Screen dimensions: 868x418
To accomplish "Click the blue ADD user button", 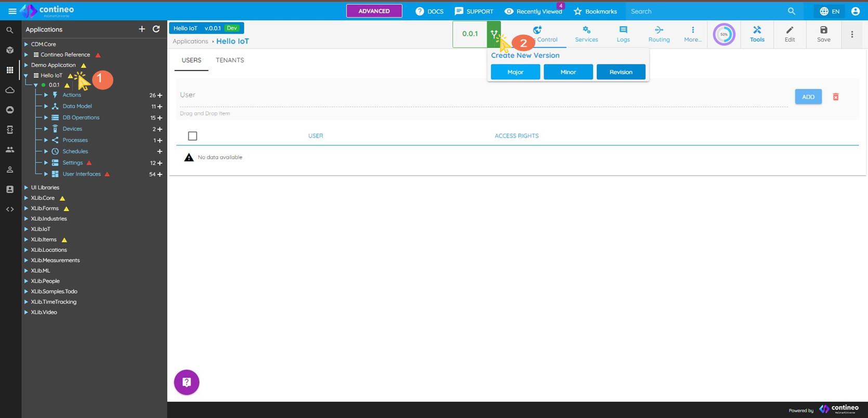I will (808, 97).
